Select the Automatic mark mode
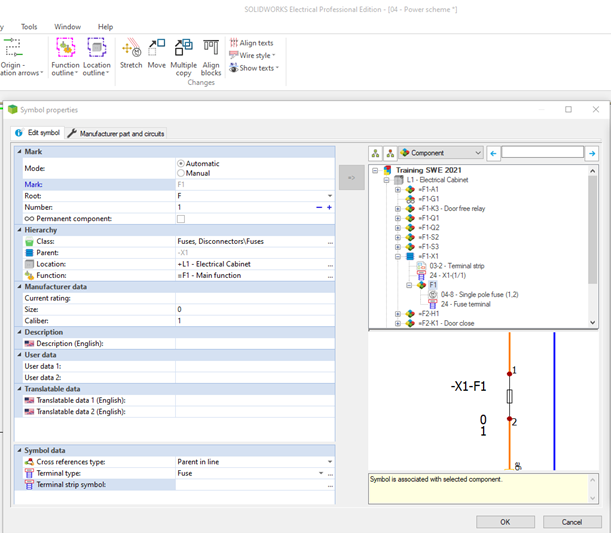Viewport: 611px width, 533px height. click(x=181, y=164)
